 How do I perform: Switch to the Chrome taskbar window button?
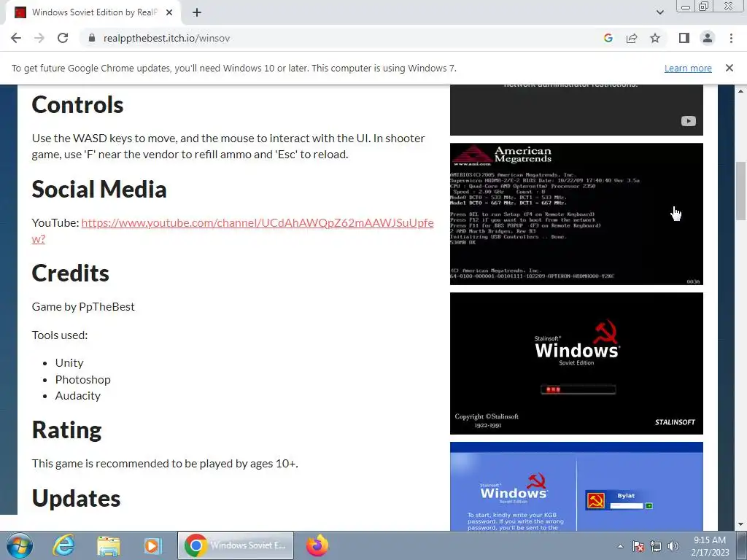click(236, 545)
